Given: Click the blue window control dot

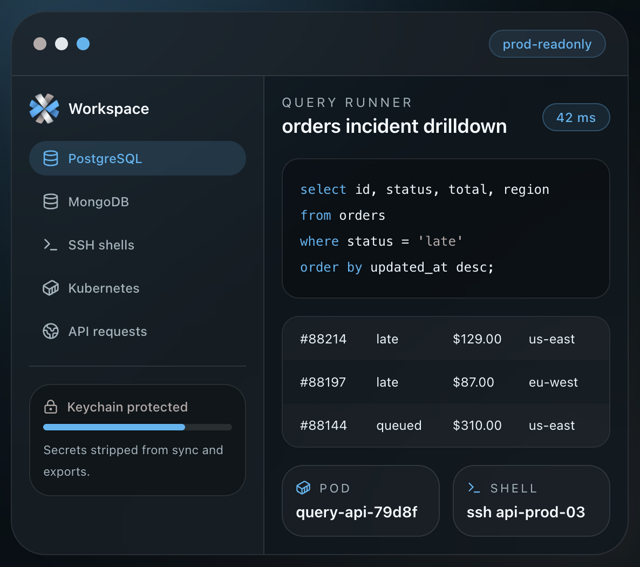Looking at the screenshot, I should [x=83, y=44].
